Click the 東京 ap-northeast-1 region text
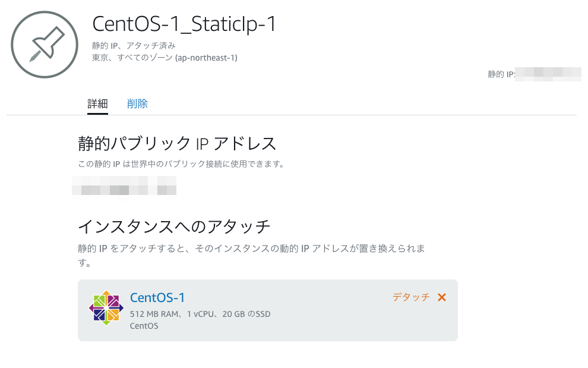Screen dimensions: 588x368 tap(165, 58)
